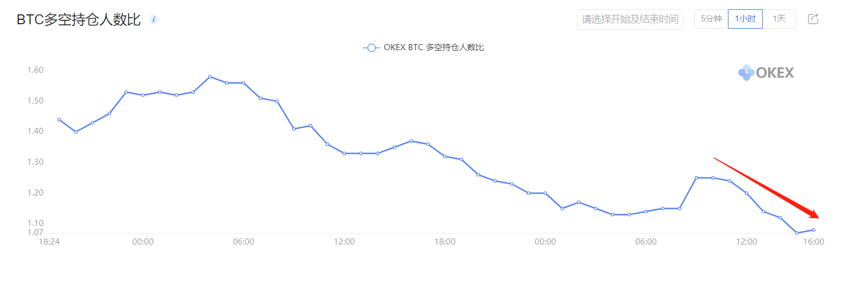Click the 1.50 label on the y-axis
Screen dimensions: 868x293
tap(35, 101)
